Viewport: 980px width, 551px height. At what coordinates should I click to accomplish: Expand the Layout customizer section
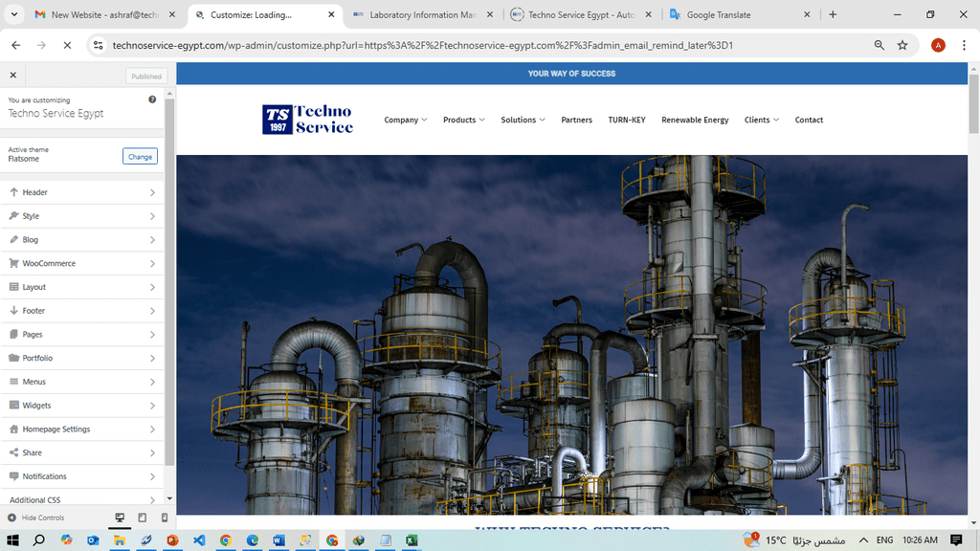(x=82, y=287)
